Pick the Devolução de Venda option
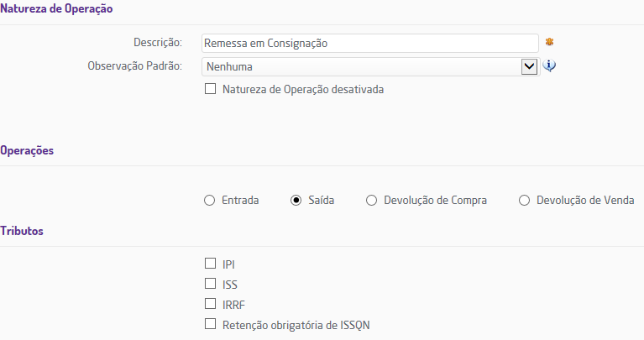This screenshot has width=644, height=340. pyautogui.click(x=524, y=201)
